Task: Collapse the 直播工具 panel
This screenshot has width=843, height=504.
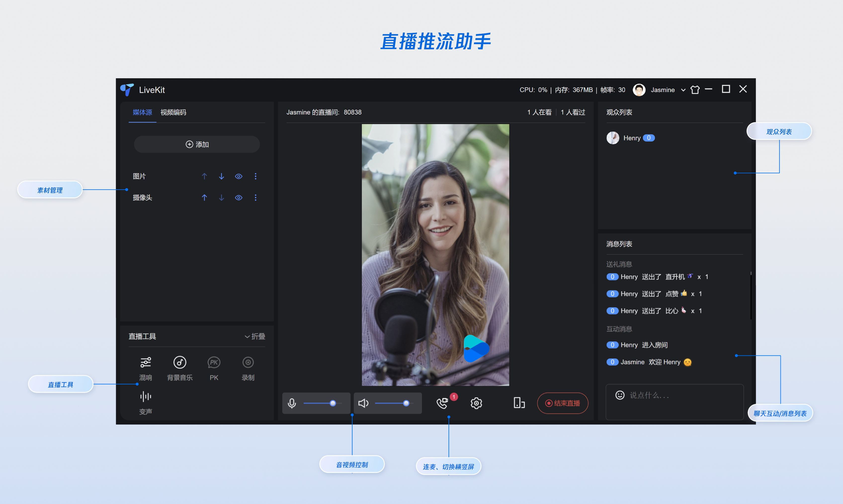Action: tap(255, 336)
